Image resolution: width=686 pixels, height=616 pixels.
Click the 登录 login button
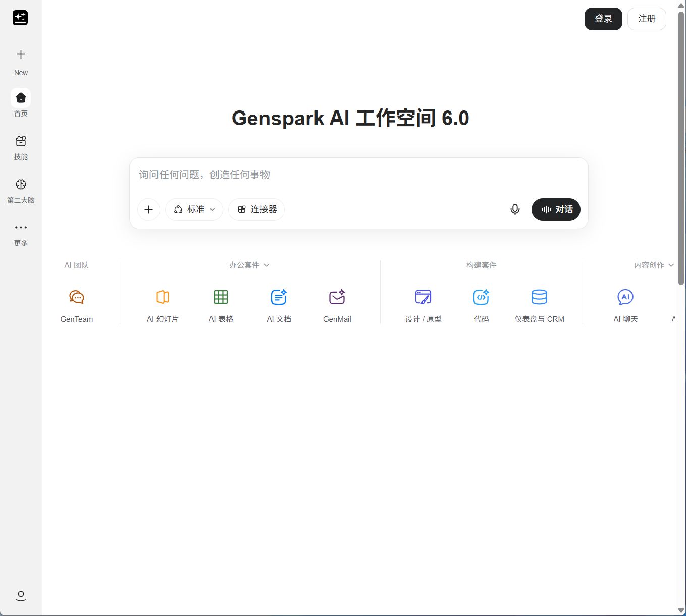pos(603,19)
